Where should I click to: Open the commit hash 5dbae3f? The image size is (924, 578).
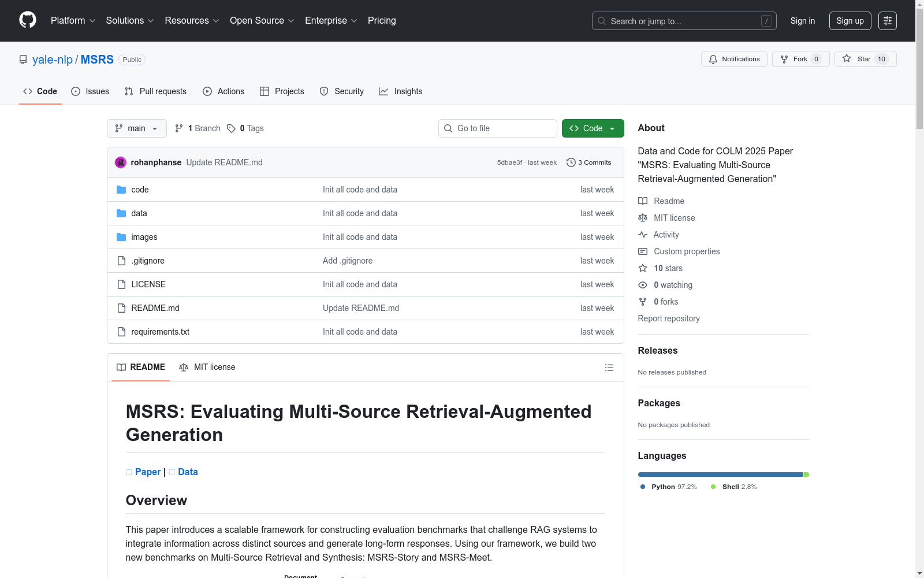pyautogui.click(x=509, y=162)
